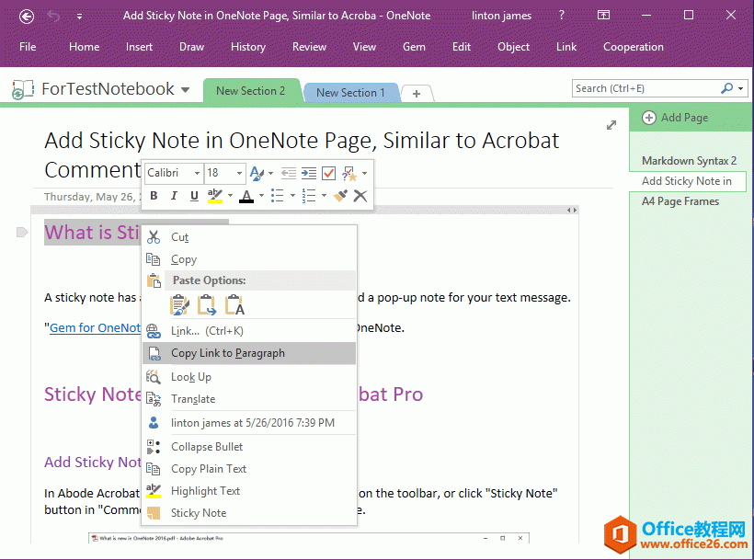
Task: Switch to the New Section 1 tab
Action: point(350,92)
